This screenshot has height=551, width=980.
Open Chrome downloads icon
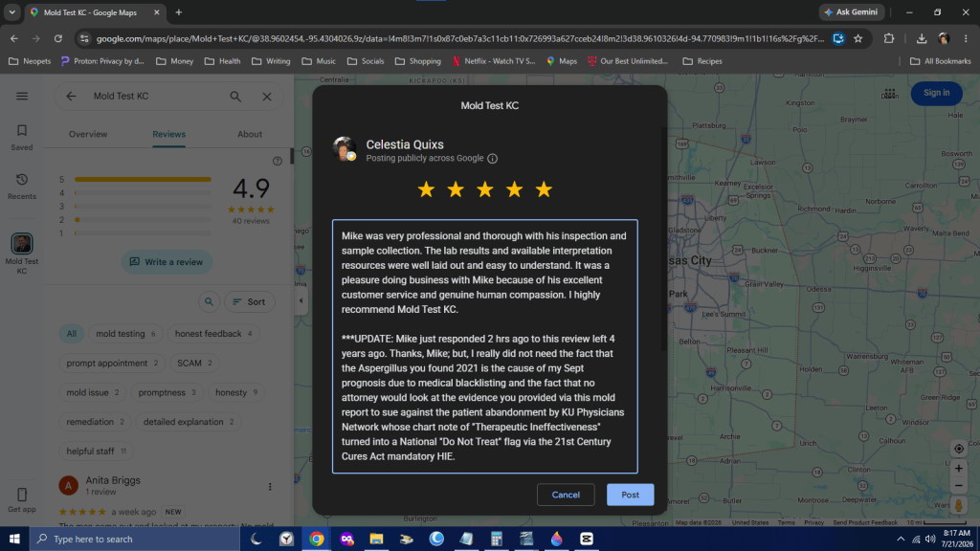(x=922, y=38)
